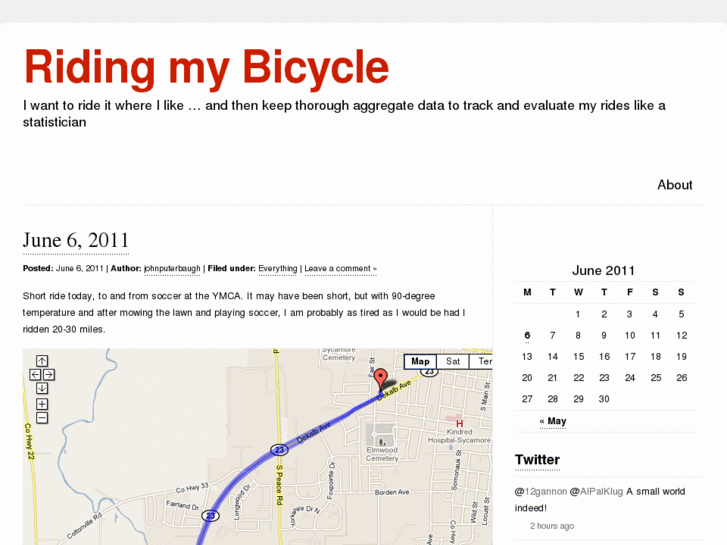Open the Riding my Bicycle homepage title
This screenshot has width=727, height=545.
(x=206, y=68)
